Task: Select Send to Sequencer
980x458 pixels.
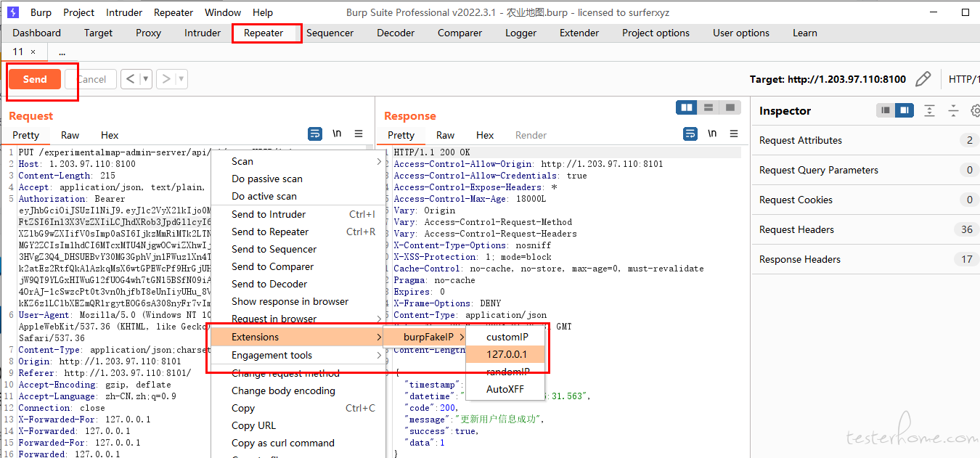Action: [298, 249]
